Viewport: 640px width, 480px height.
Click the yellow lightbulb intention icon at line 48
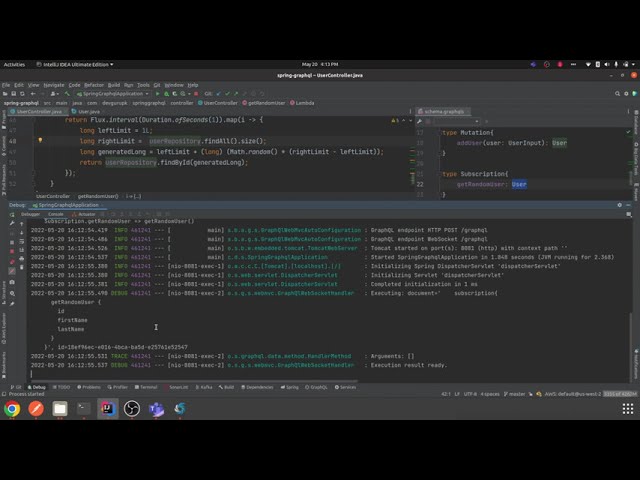point(40,140)
